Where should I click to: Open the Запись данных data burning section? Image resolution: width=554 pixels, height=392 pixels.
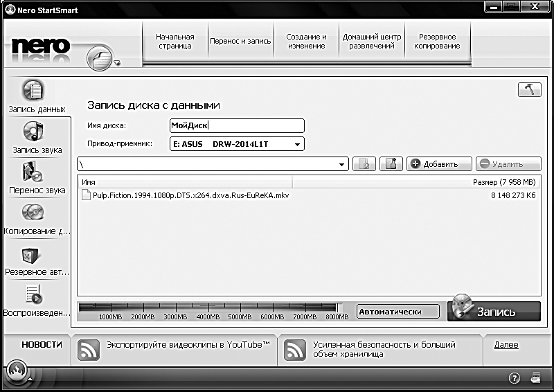(x=37, y=96)
